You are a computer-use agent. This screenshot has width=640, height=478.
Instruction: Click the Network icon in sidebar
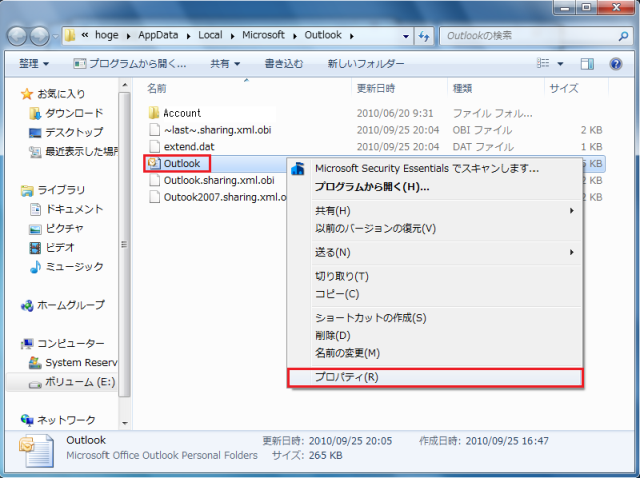(x=27, y=420)
